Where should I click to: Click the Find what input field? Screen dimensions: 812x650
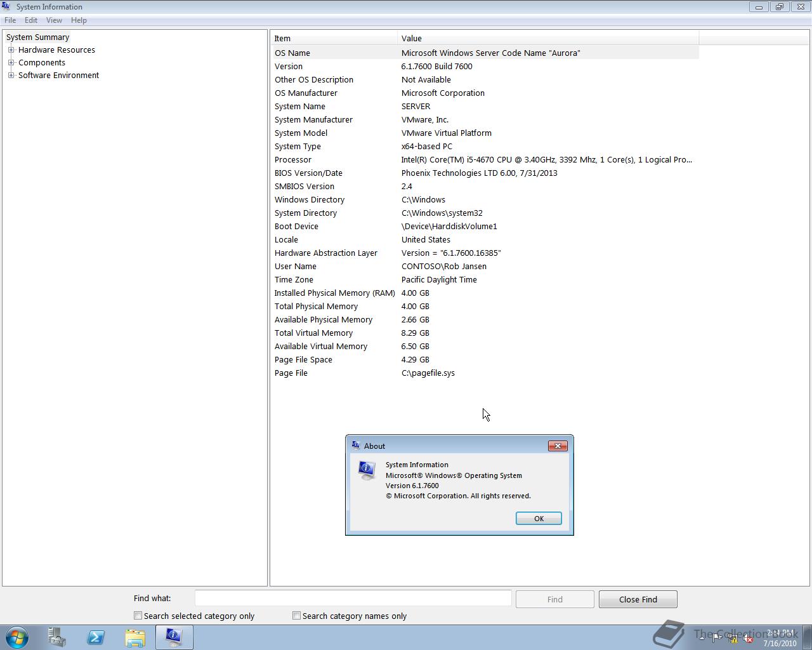(x=353, y=598)
